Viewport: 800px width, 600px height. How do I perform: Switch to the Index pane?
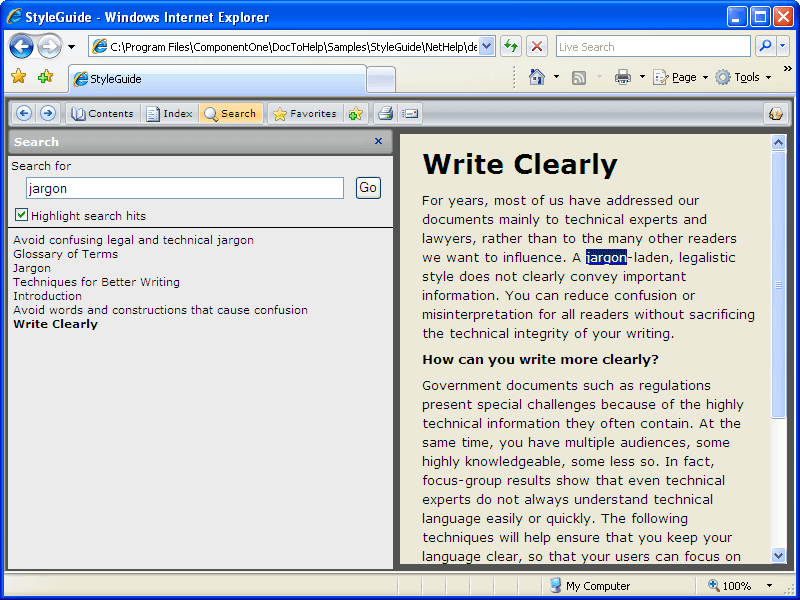coord(169,113)
